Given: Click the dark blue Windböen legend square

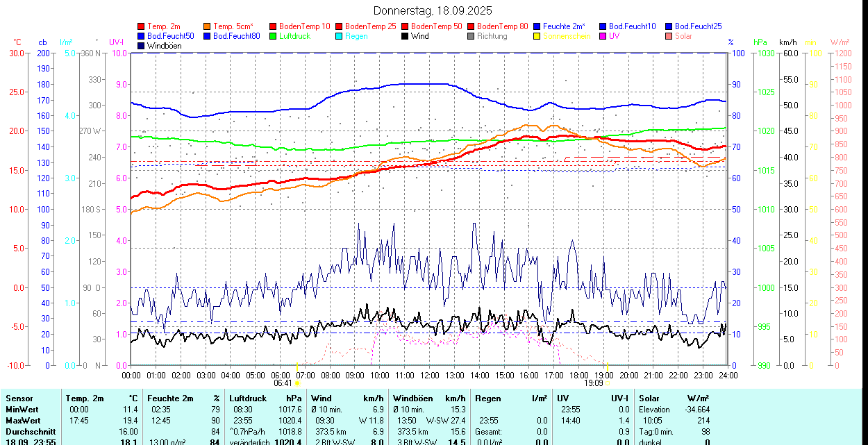Looking at the screenshot, I should click(x=142, y=46).
